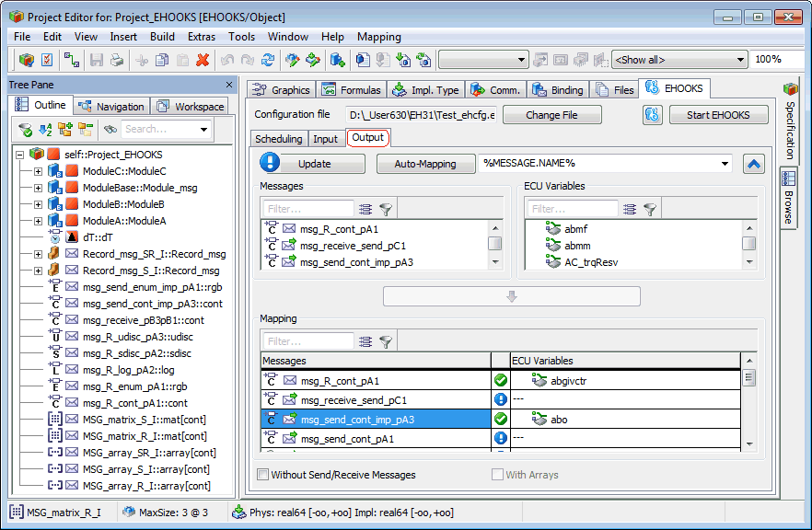Click the blue refresh arrows icon
The height and width of the screenshot is (530, 812).
pos(268,60)
